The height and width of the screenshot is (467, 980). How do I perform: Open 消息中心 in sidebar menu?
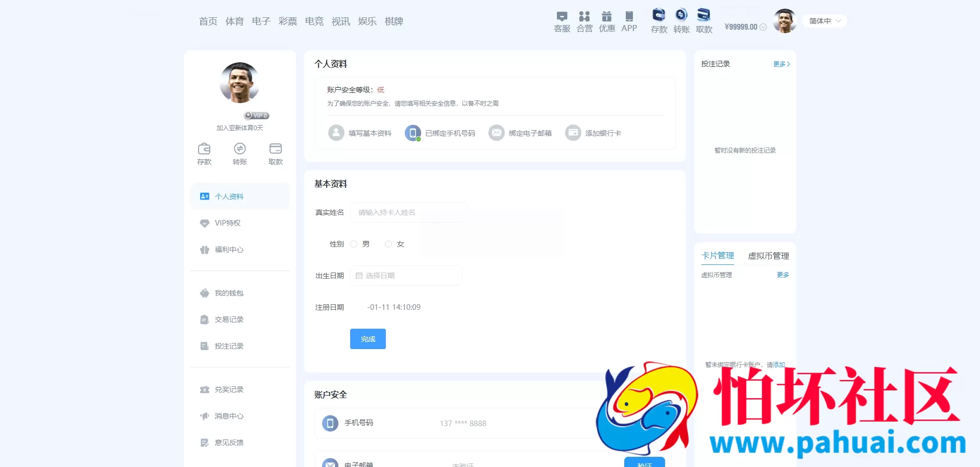pyautogui.click(x=240, y=416)
